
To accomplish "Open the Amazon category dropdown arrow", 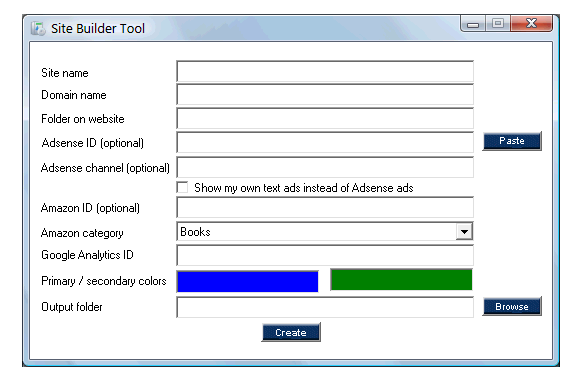I will tap(464, 232).
